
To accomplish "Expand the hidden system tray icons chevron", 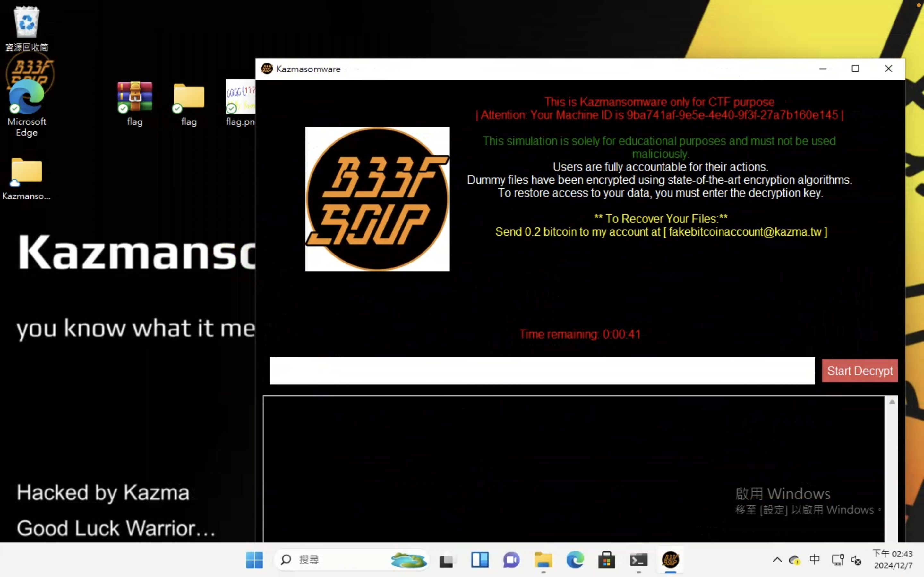I will 777,560.
